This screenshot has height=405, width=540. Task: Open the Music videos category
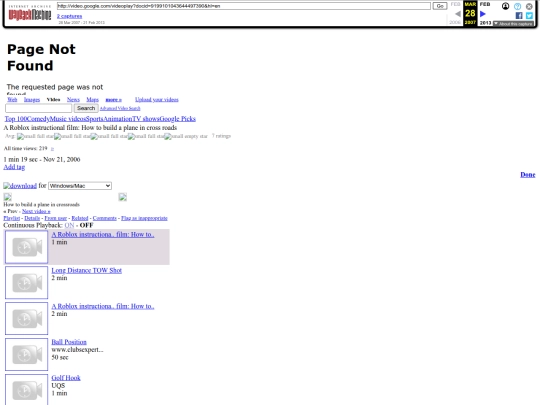(68, 119)
